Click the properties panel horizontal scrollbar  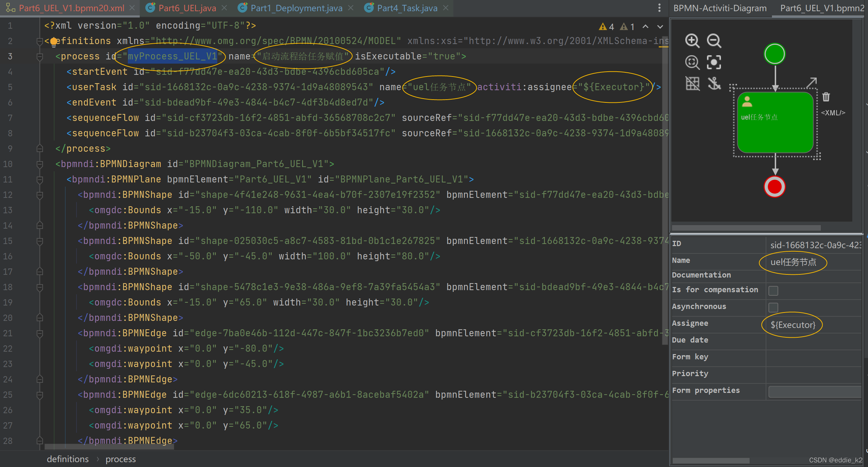[711, 460]
